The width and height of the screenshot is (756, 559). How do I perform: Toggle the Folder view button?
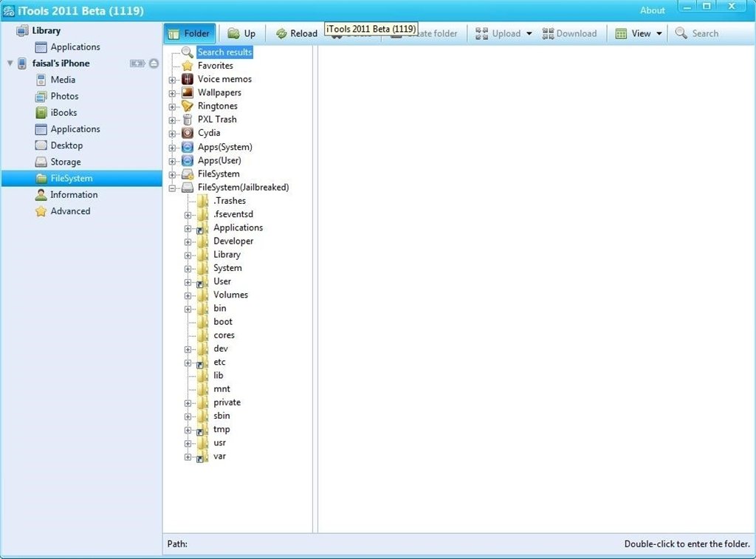pos(189,33)
